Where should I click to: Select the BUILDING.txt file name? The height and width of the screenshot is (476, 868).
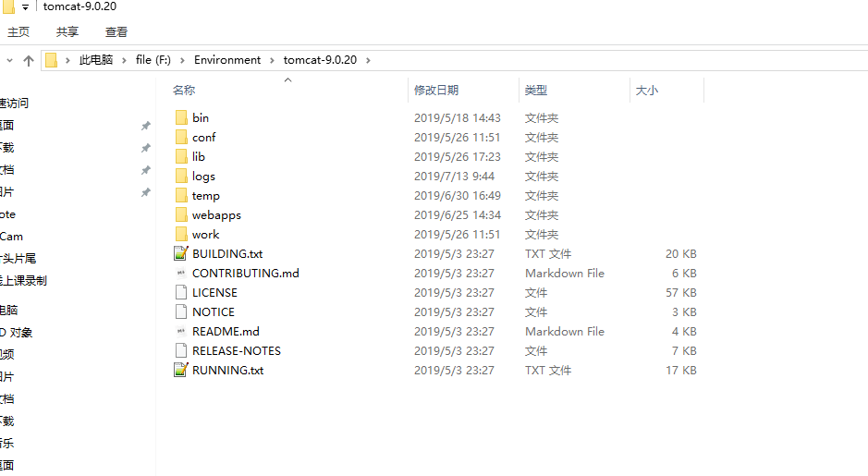point(227,253)
